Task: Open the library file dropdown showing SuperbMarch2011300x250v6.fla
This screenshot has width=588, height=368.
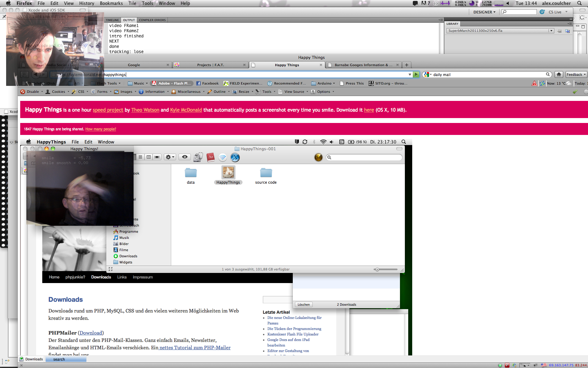Action: [500, 31]
